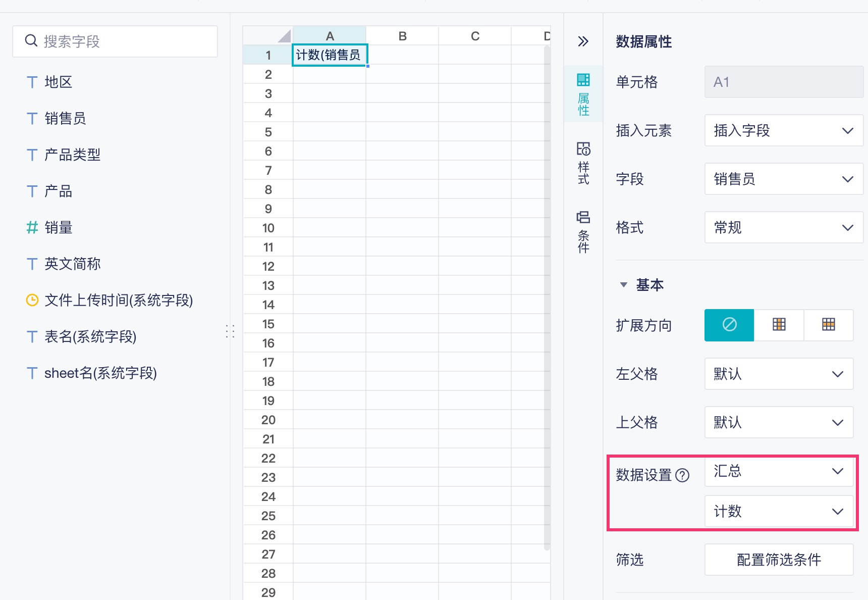The height and width of the screenshot is (600, 868).
Task: Switch to the 条件 tab
Action: (x=583, y=231)
